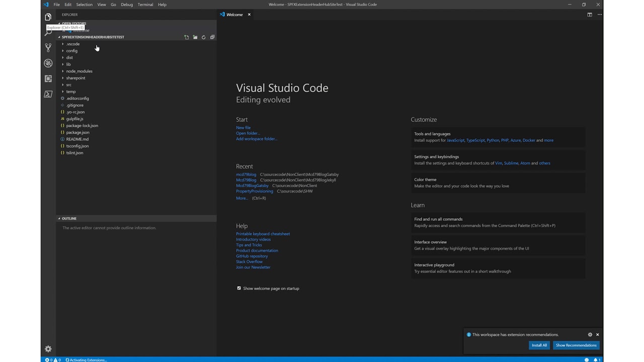
Task: Expand the config folder
Action: coord(71,51)
